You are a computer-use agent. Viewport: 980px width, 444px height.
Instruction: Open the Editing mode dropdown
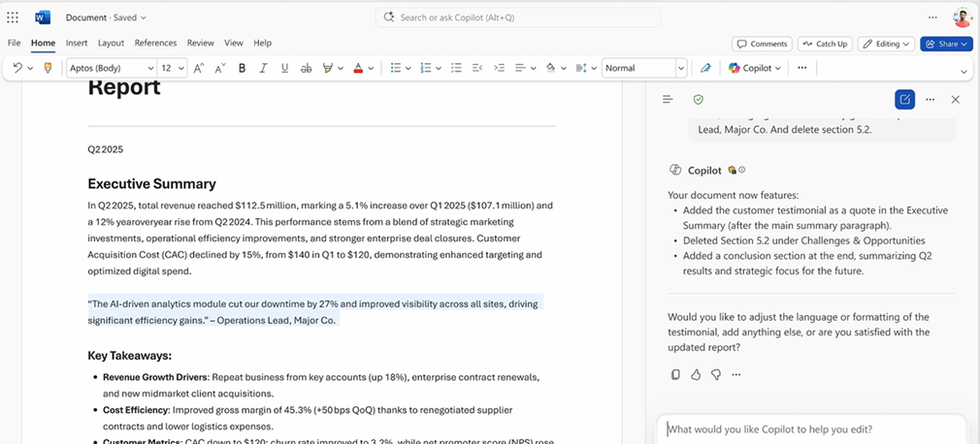pos(888,44)
